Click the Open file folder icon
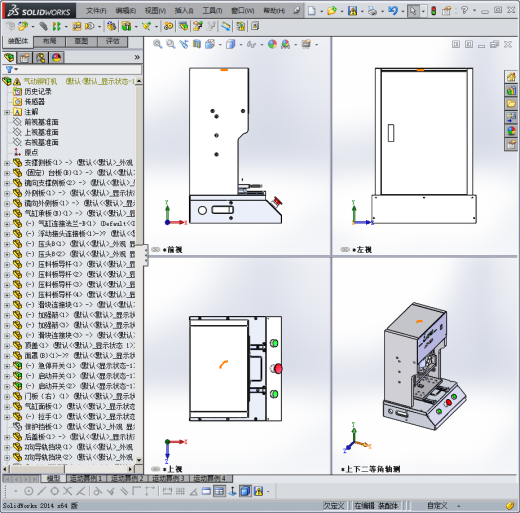The image size is (520, 513). [x=332, y=11]
